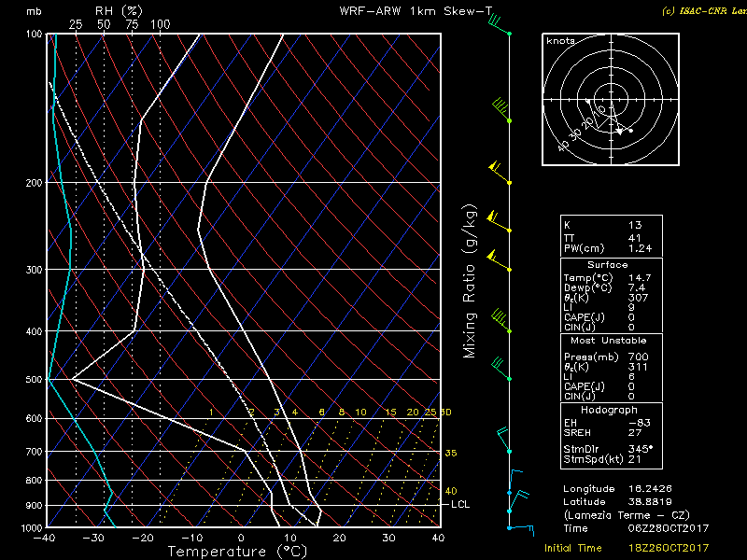Click the 'Mixing Ratio (g/kg)' vertical label

click(x=470, y=281)
